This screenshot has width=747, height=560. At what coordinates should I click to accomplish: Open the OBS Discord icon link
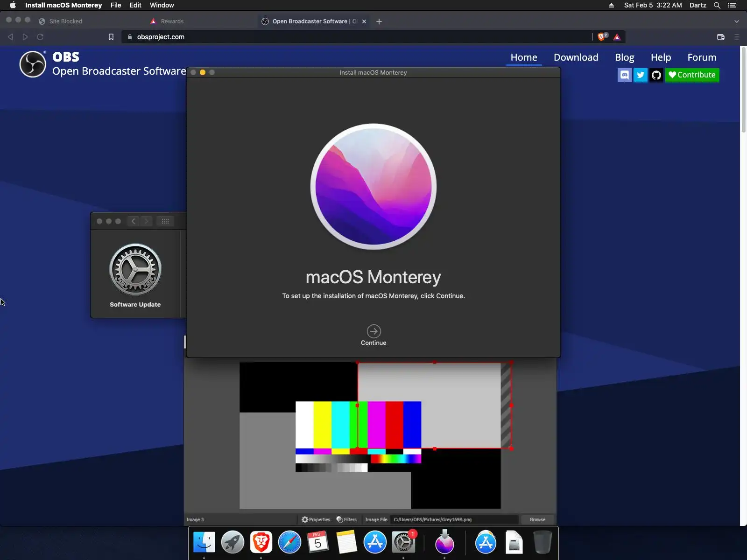click(x=625, y=75)
